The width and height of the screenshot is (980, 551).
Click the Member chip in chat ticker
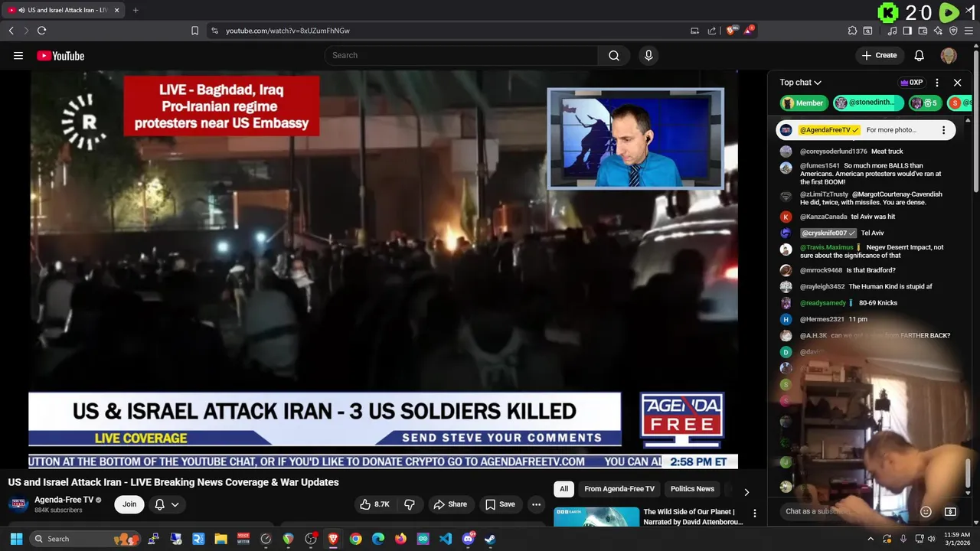point(803,103)
